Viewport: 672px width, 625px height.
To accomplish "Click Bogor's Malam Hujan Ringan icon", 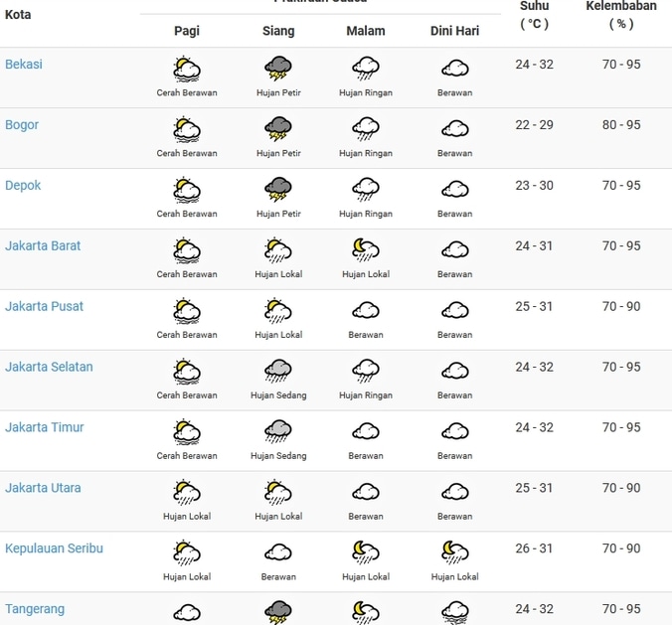I will 366,130.
